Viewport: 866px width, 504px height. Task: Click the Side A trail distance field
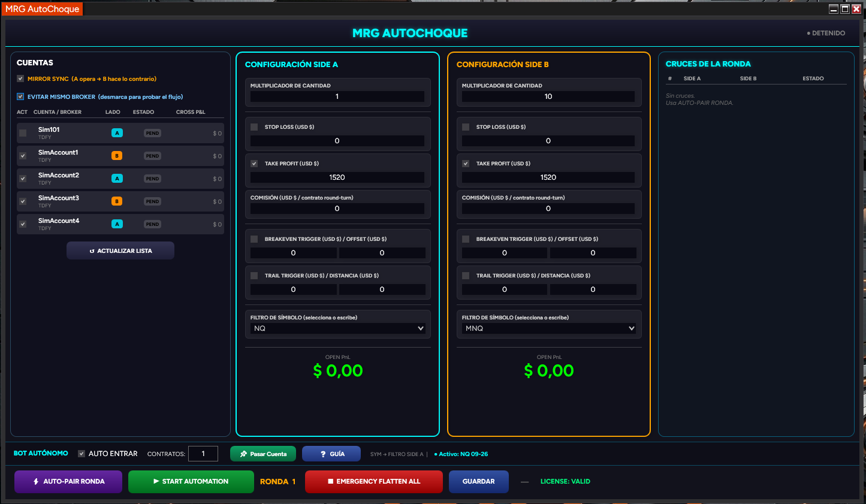click(382, 289)
